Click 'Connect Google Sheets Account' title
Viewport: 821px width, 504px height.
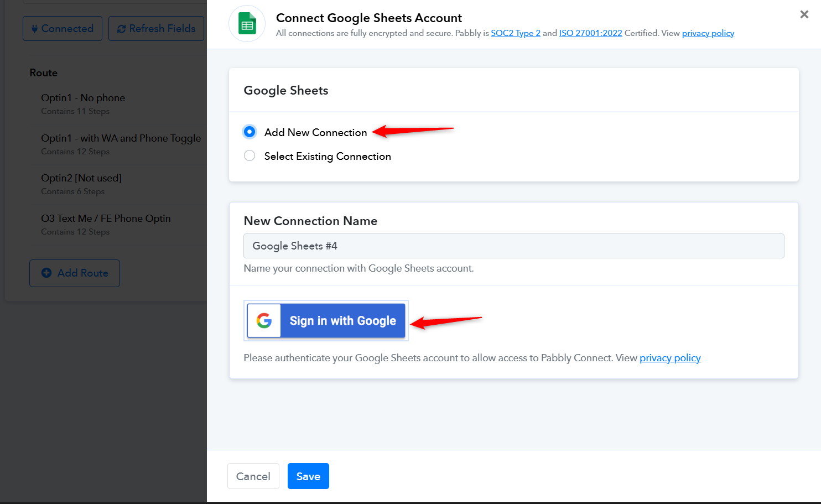tap(369, 18)
